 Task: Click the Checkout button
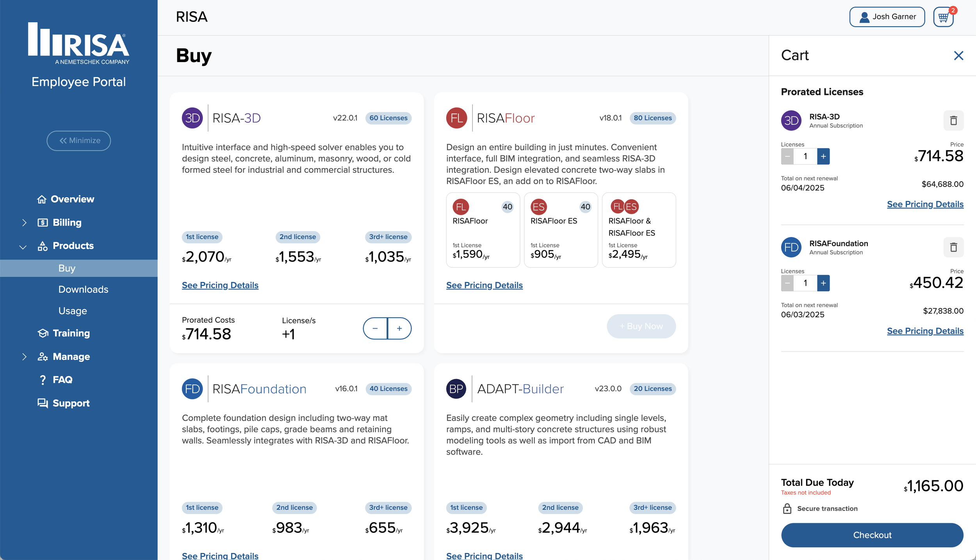click(x=872, y=535)
